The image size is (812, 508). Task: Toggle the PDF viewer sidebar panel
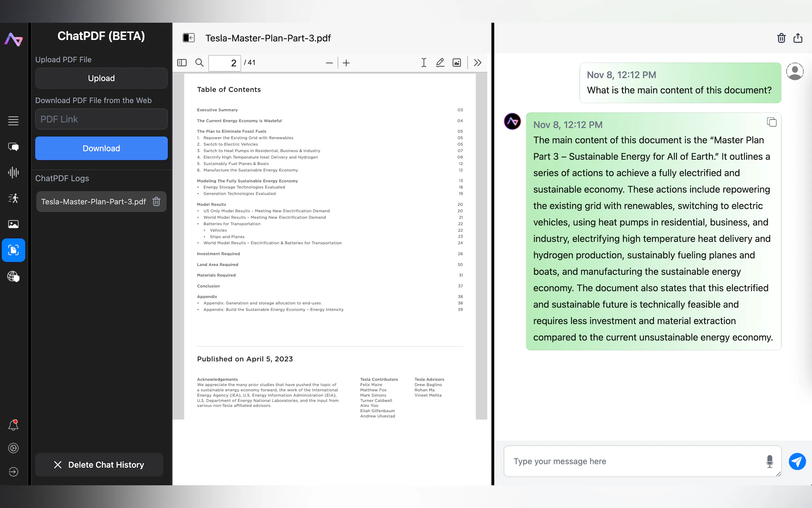(x=182, y=63)
